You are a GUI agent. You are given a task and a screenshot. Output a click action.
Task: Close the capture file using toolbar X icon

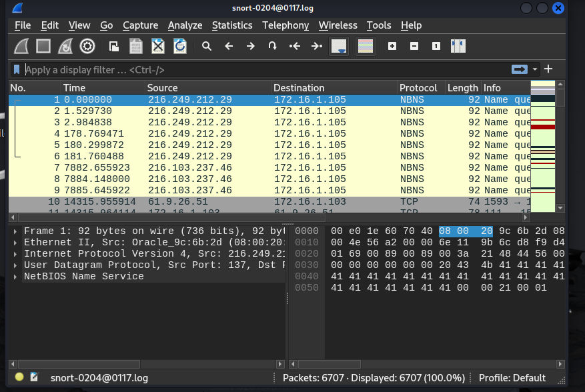(157, 46)
